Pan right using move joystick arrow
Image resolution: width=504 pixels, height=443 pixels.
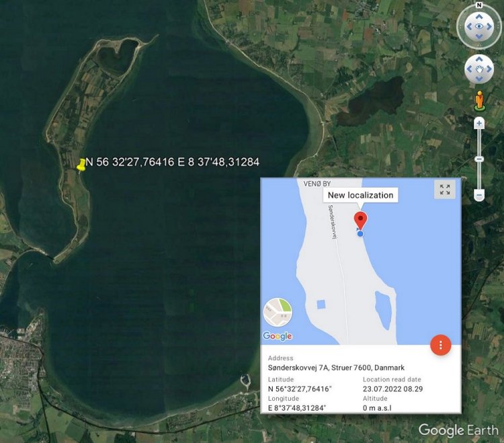point(489,69)
